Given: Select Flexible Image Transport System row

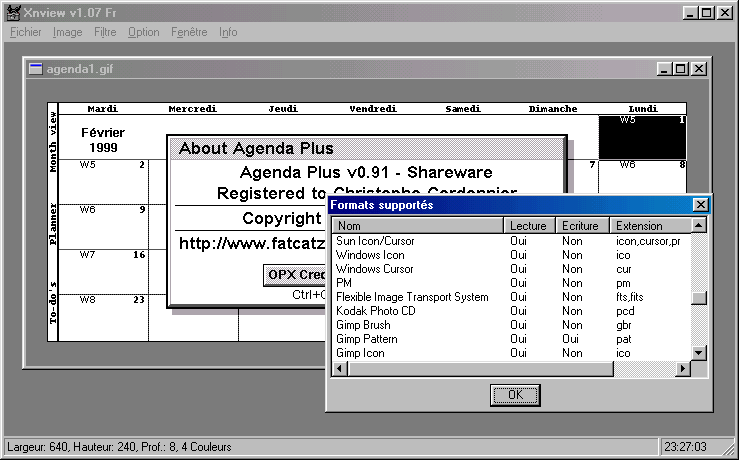Looking at the screenshot, I should coord(511,297).
